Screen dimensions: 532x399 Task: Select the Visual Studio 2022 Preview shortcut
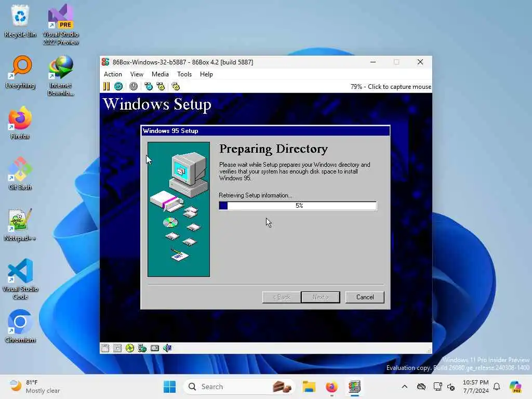[x=61, y=24]
